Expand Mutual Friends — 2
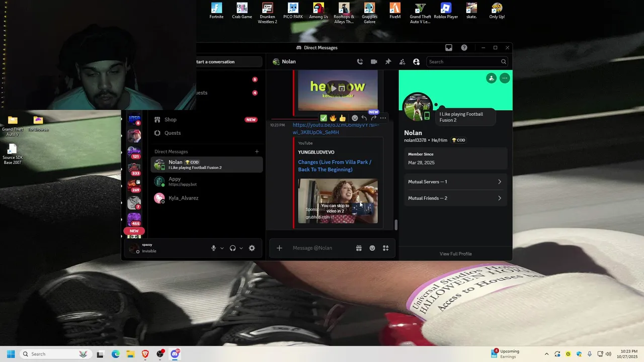 click(x=455, y=198)
